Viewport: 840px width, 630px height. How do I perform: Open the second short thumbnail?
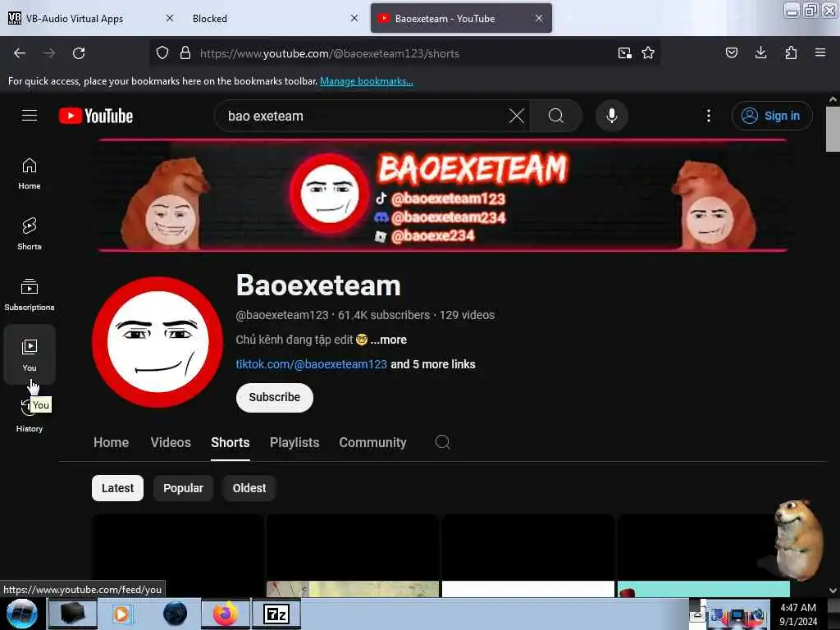(x=353, y=555)
